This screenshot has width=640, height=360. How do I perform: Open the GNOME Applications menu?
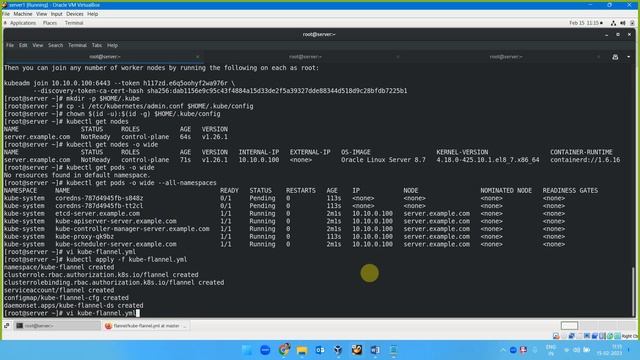(23, 23)
